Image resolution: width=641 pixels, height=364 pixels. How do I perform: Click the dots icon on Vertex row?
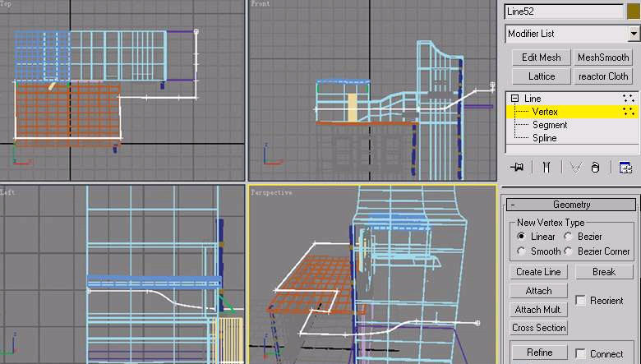point(628,111)
